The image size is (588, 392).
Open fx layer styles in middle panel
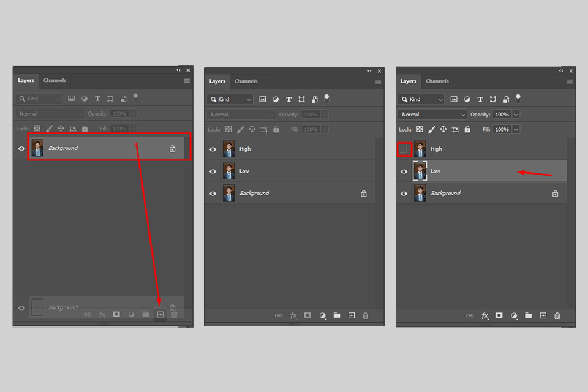[293, 315]
